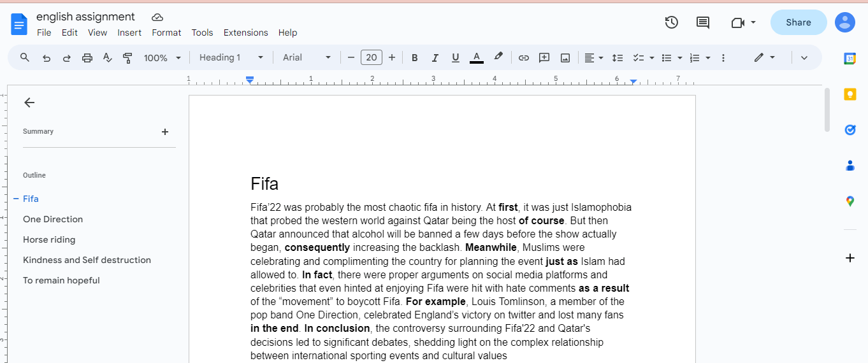
Task: Open the Extensions menu
Action: point(245,32)
